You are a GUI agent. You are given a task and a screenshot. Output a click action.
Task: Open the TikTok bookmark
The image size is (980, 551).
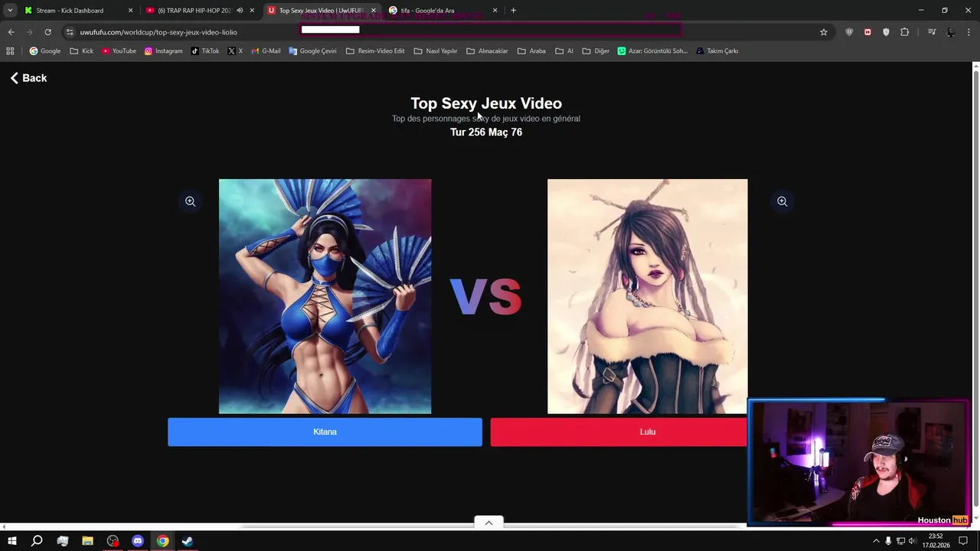[x=205, y=51]
